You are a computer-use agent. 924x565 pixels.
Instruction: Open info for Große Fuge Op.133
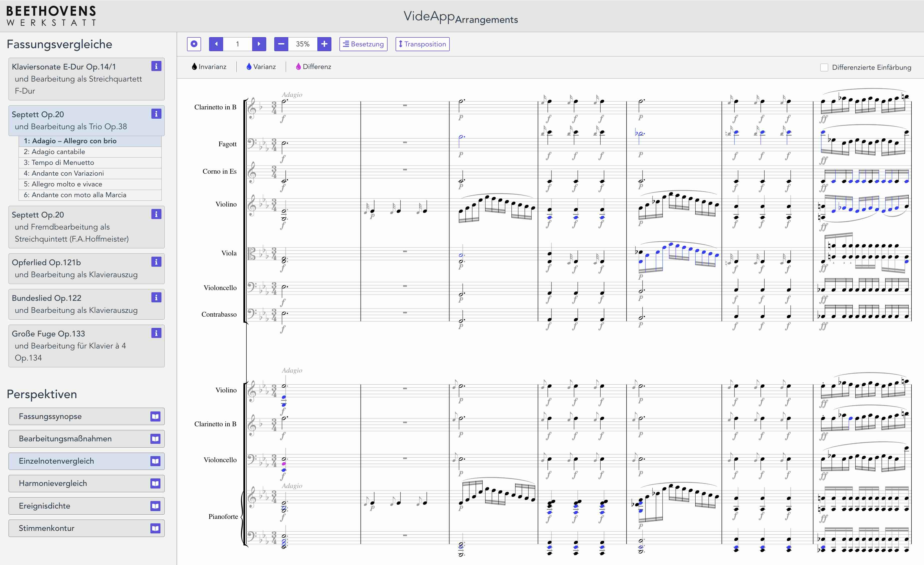[x=156, y=333]
